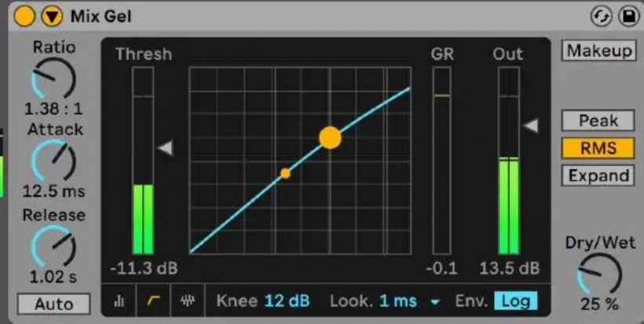This screenshot has height=324, width=644.
Task: Click the large orange threshold point on curve
Action: pyautogui.click(x=331, y=138)
